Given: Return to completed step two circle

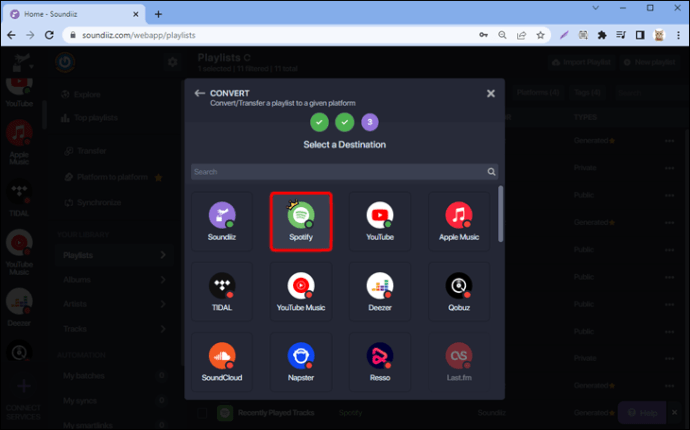Looking at the screenshot, I should [x=345, y=122].
